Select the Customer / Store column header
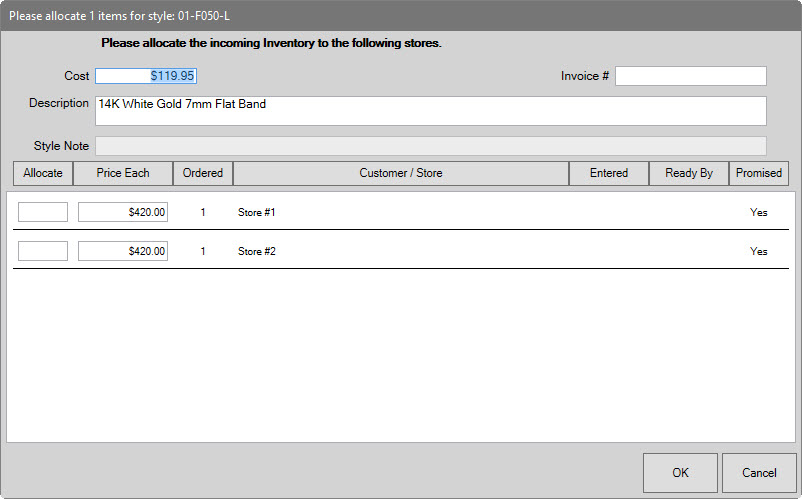802x499 pixels. (x=401, y=173)
